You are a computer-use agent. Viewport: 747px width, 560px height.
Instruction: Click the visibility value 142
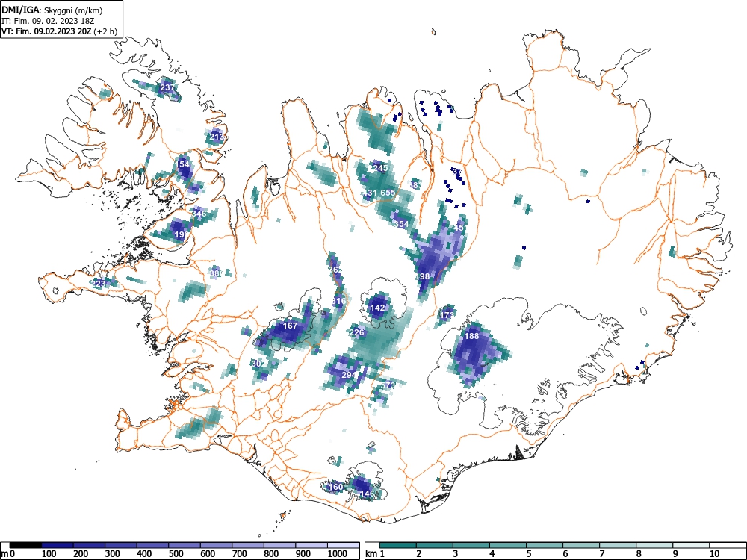click(378, 308)
